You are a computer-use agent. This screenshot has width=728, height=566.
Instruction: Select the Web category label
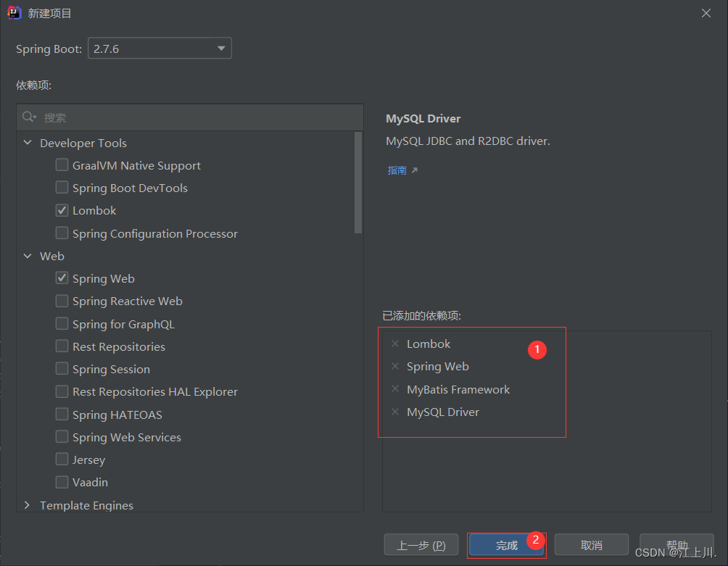[52, 256]
